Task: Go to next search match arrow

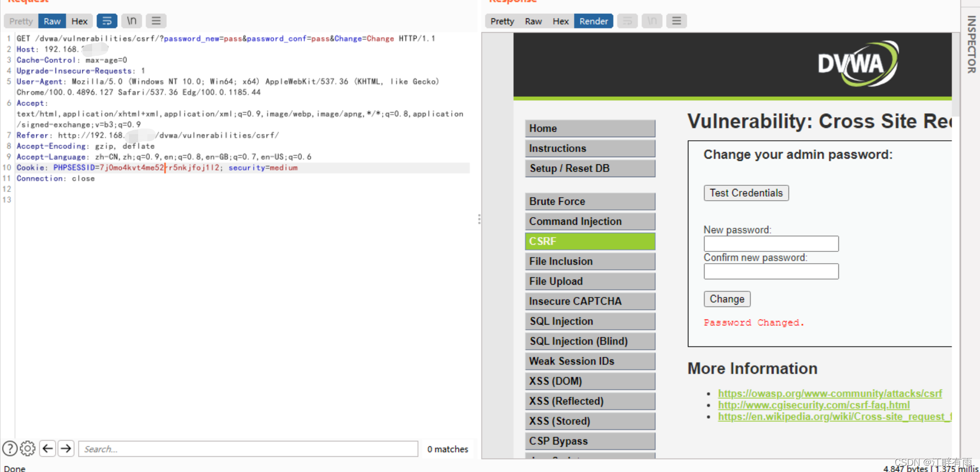Action: pyautogui.click(x=66, y=448)
